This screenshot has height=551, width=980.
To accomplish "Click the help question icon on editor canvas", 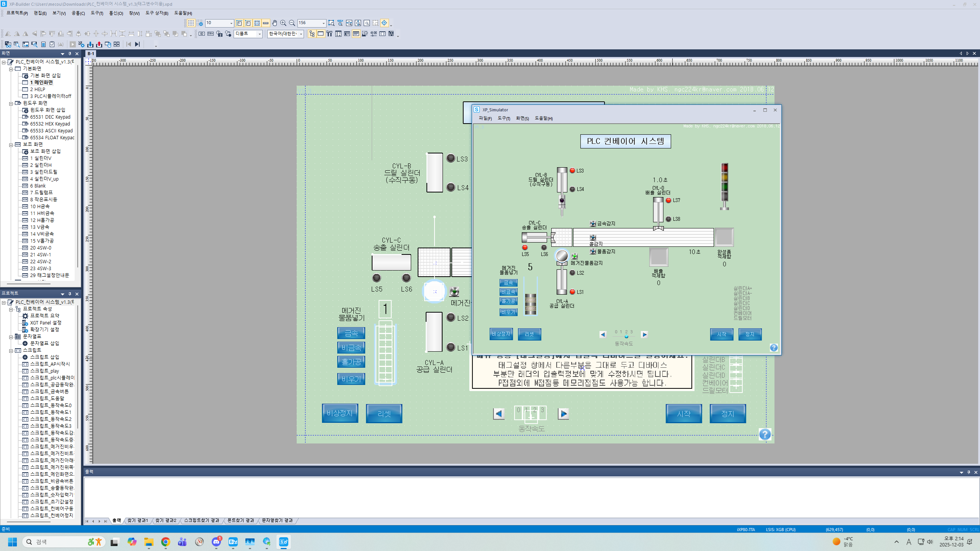I will point(765,434).
